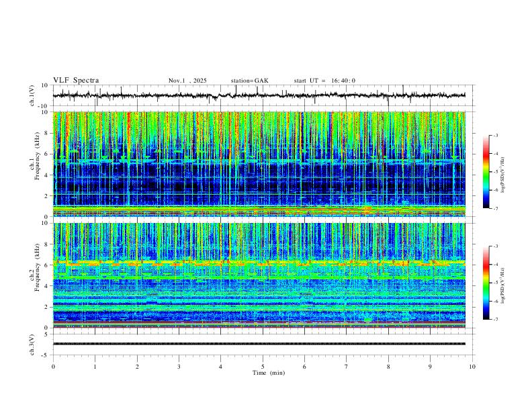The image size is (532, 411).
Task: Click the "8" tick on the time axis
Action: [388, 367]
